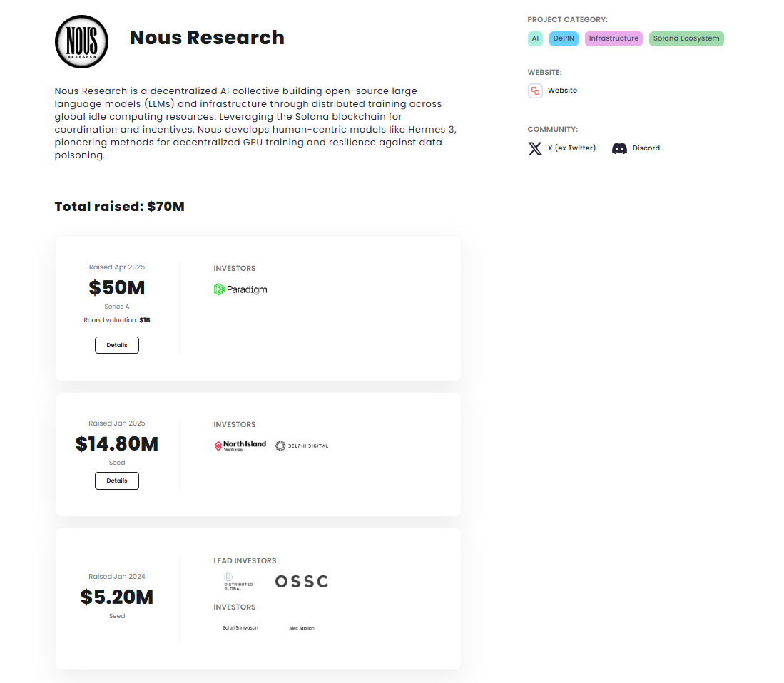Open the X (ex Twitter) text link

(571, 148)
